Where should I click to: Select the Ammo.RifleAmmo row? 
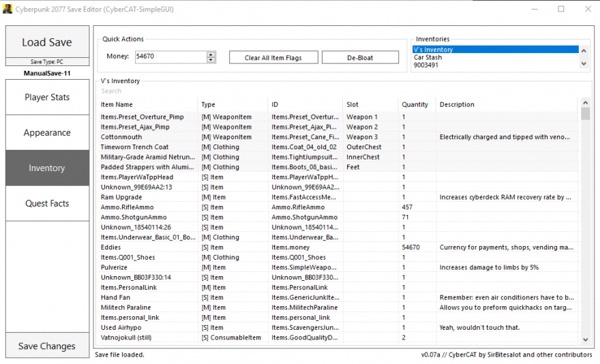(x=339, y=207)
